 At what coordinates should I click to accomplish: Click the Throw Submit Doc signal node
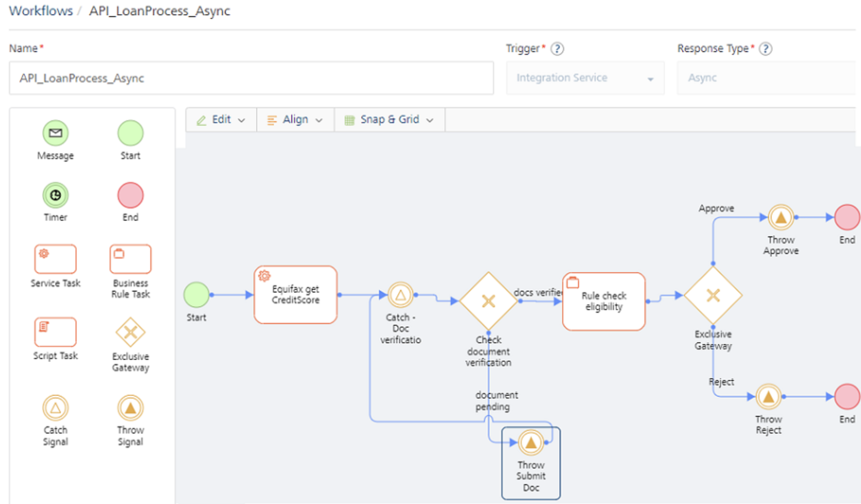coord(531,443)
